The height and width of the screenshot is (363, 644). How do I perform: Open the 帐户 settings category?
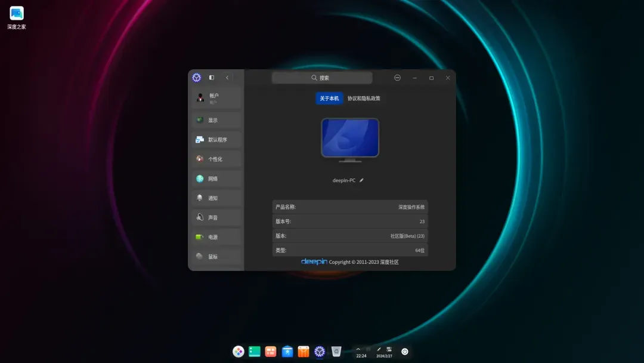pos(216,99)
